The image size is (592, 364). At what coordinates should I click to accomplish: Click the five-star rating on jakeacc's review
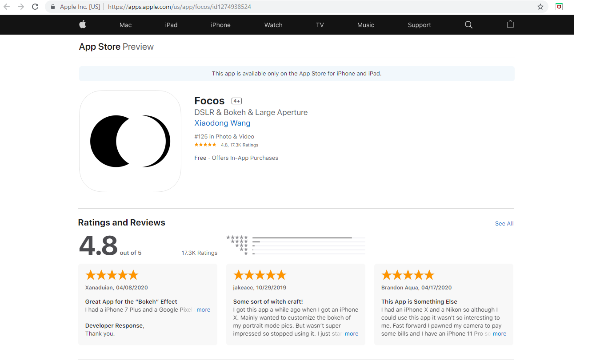tap(260, 275)
